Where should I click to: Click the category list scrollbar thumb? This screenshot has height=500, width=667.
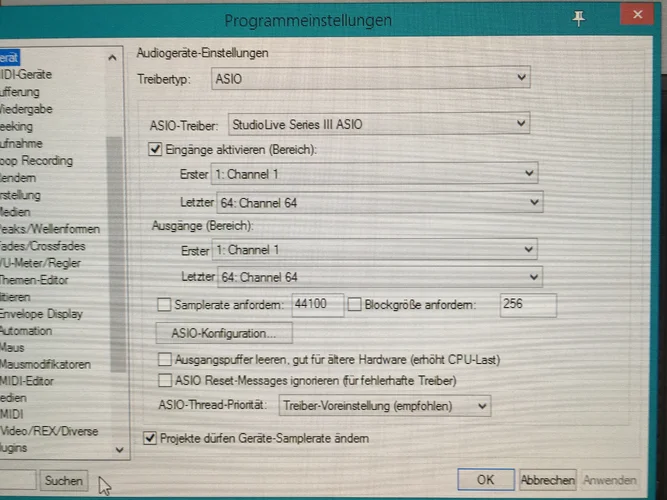(x=115, y=254)
